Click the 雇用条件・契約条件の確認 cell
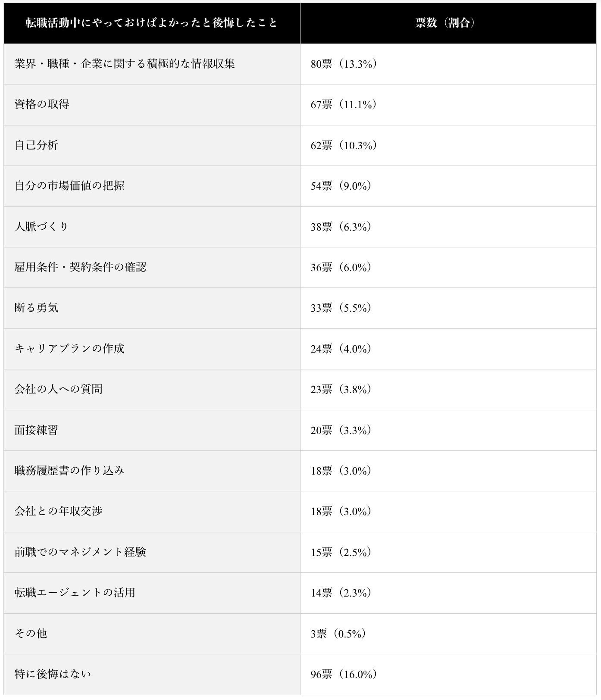This screenshot has width=601, height=700. click(x=81, y=267)
